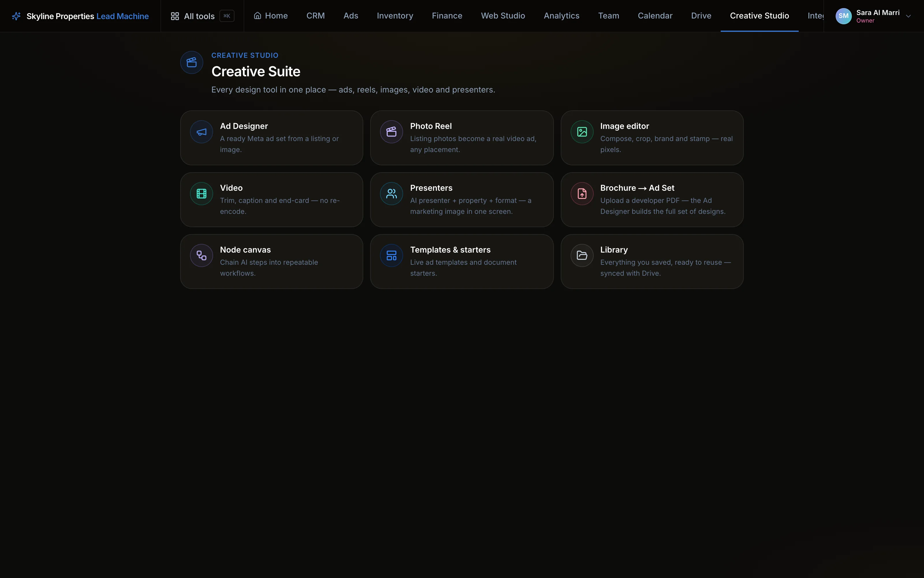
Task: Open the Ad Designer card title
Action: tap(244, 126)
